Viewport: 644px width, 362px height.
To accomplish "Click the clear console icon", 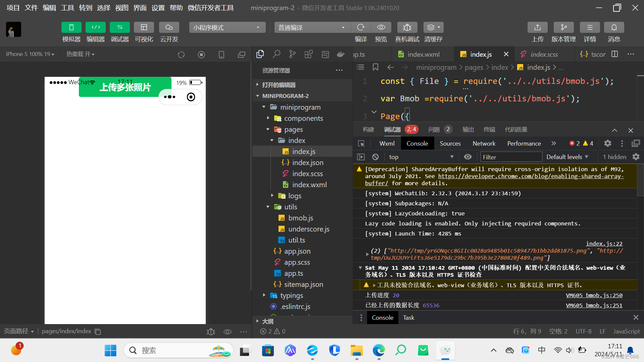I will (x=375, y=157).
